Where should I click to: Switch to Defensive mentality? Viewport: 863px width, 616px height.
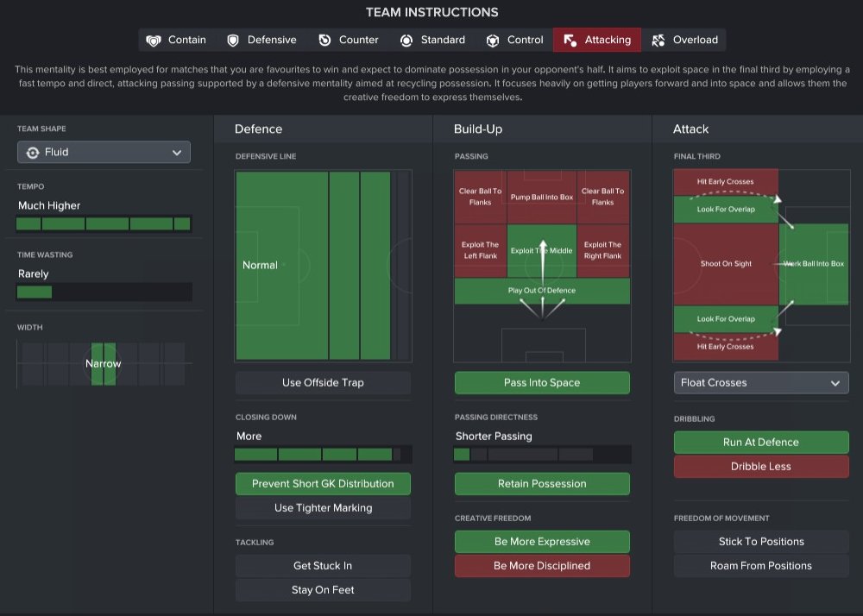pyautogui.click(x=261, y=40)
